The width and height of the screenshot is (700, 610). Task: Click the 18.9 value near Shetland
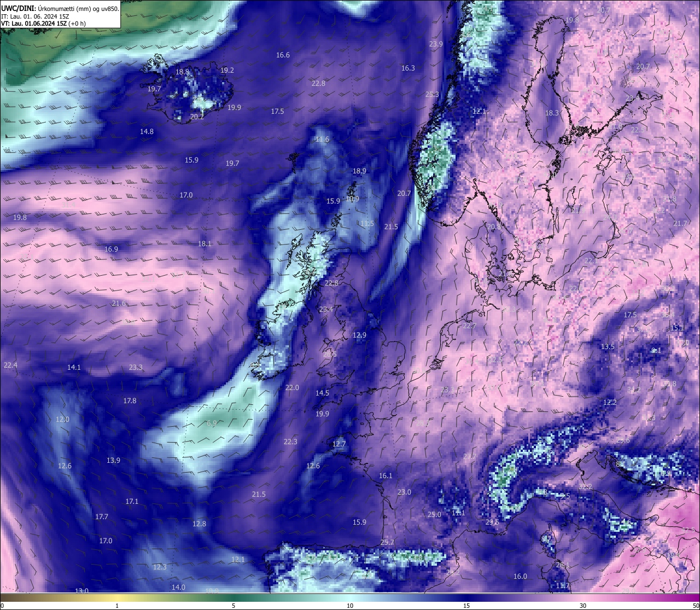click(359, 171)
